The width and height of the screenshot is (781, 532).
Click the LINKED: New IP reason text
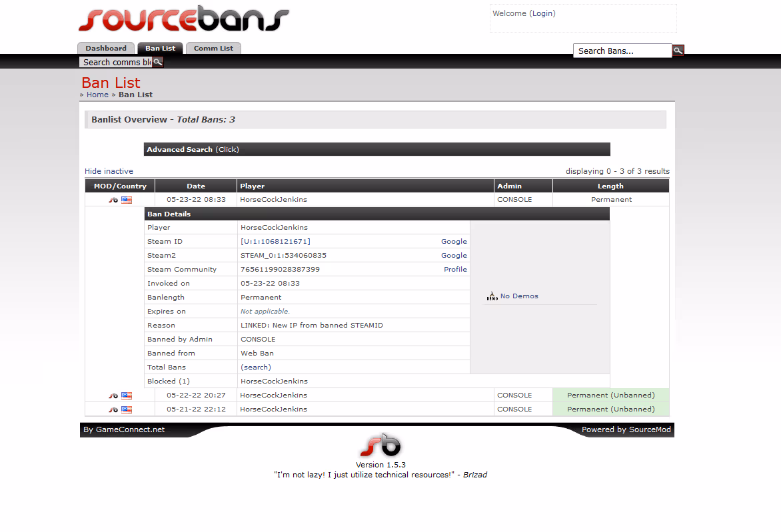point(312,326)
